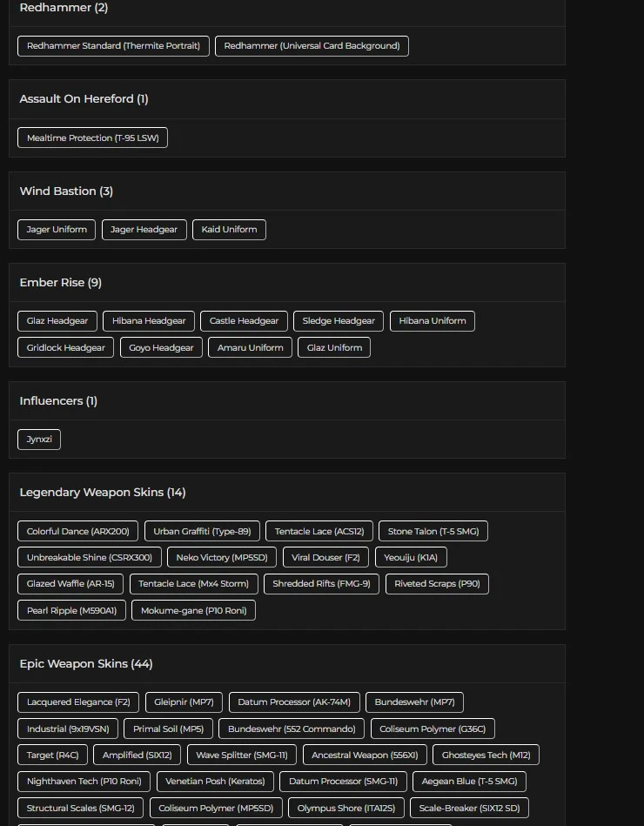
Task: Click the Hibana Uniform tag
Action: point(433,321)
